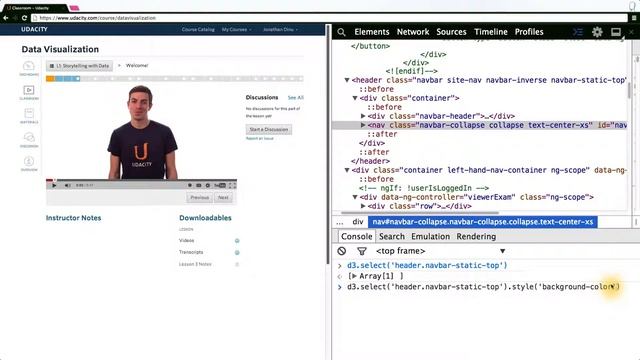Seek on the video progress bar
640x360 pixels.
tap(141, 180)
